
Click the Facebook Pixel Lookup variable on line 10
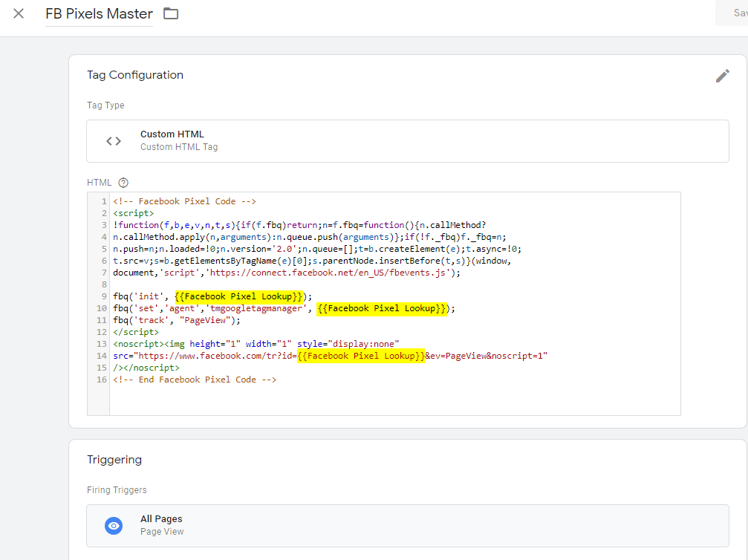click(383, 309)
